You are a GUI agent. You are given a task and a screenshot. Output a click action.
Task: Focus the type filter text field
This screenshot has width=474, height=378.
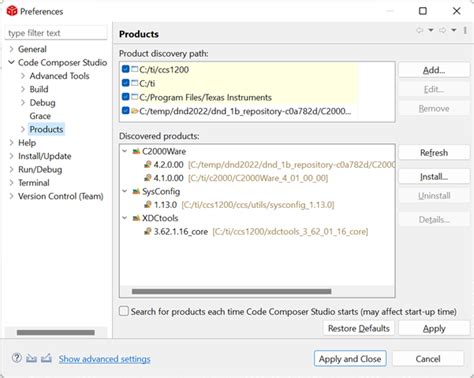tap(56, 33)
